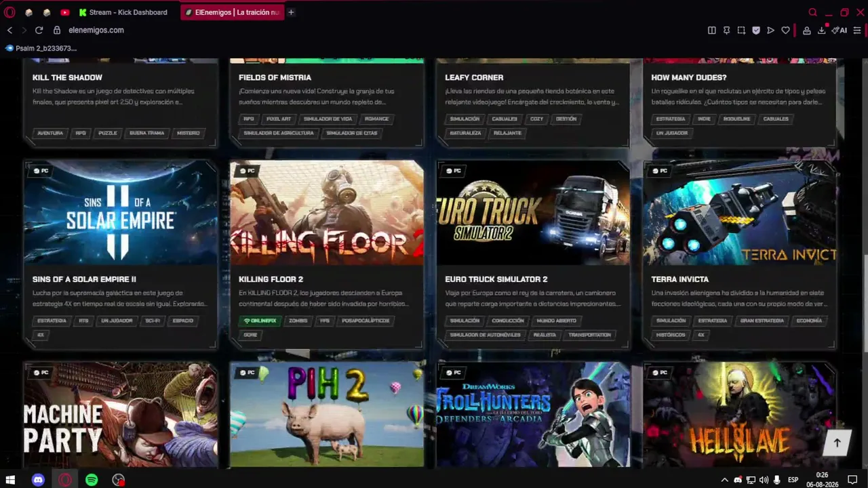The height and width of the screenshot is (488, 868).
Task: Open the profile account icon
Action: (x=807, y=30)
